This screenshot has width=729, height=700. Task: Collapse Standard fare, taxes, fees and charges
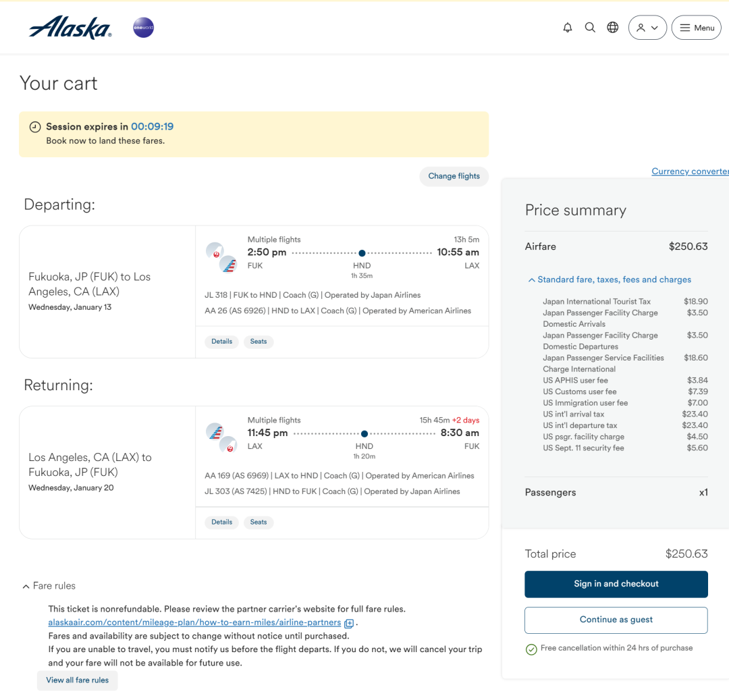(x=610, y=279)
